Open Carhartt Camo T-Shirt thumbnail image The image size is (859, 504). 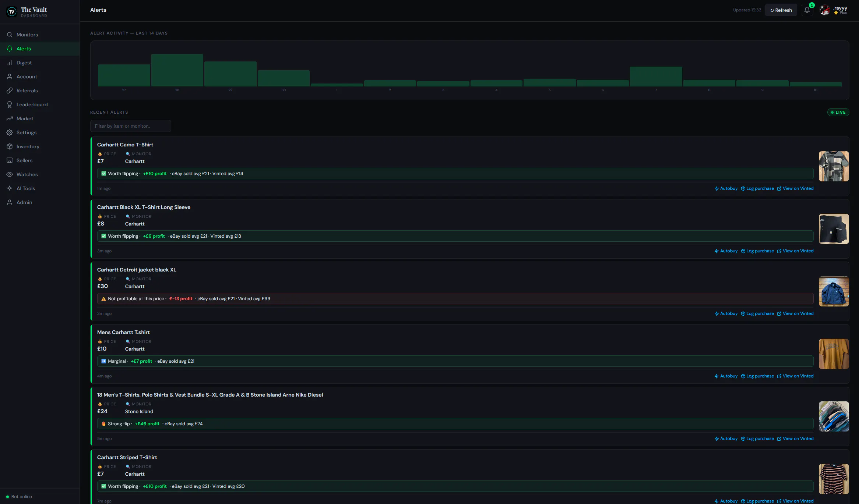tap(834, 166)
